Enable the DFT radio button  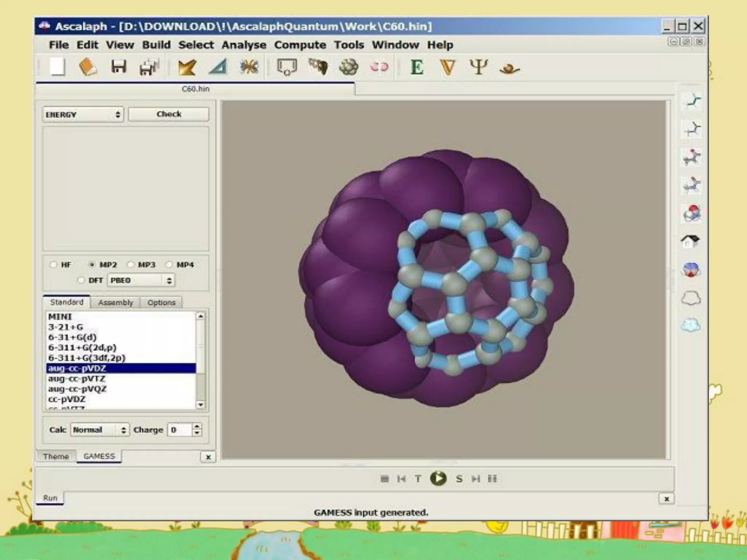[x=81, y=280]
